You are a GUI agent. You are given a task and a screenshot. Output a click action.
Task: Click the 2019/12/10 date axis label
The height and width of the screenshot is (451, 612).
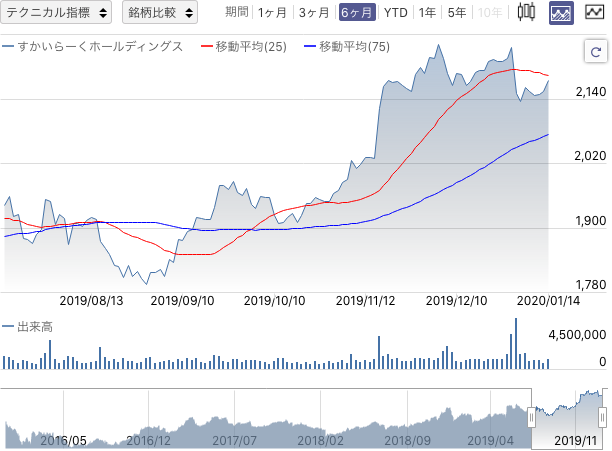[x=457, y=301]
